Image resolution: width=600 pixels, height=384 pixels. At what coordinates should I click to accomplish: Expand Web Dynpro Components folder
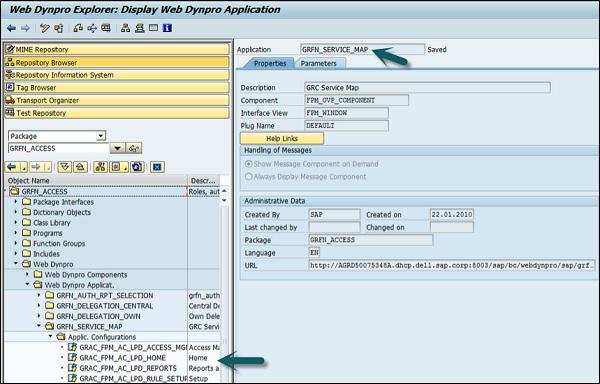point(27,274)
